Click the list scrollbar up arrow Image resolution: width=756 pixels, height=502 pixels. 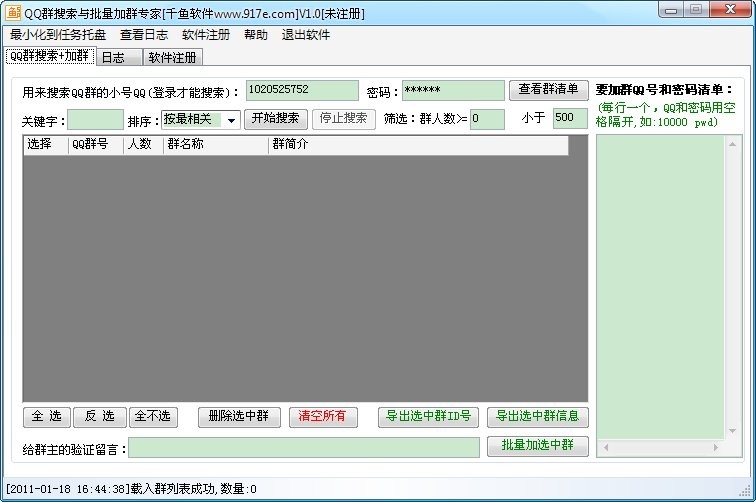click(732, 144)
